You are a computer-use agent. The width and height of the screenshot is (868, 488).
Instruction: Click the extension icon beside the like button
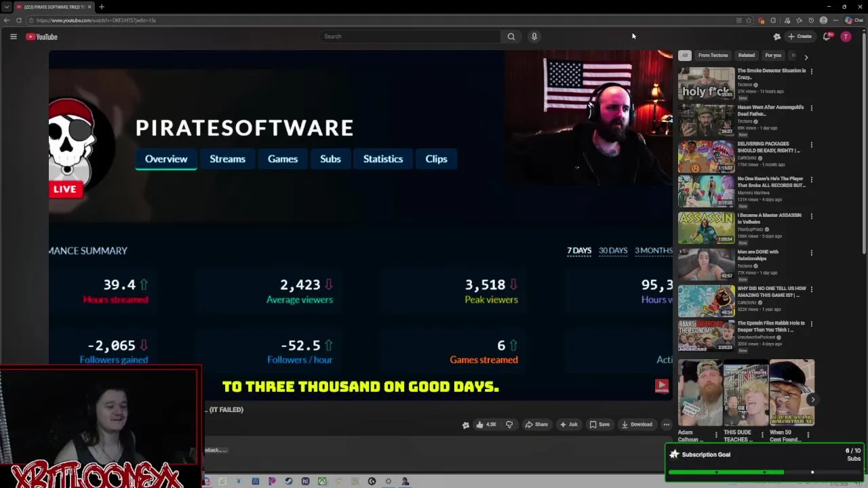(466, 425)
